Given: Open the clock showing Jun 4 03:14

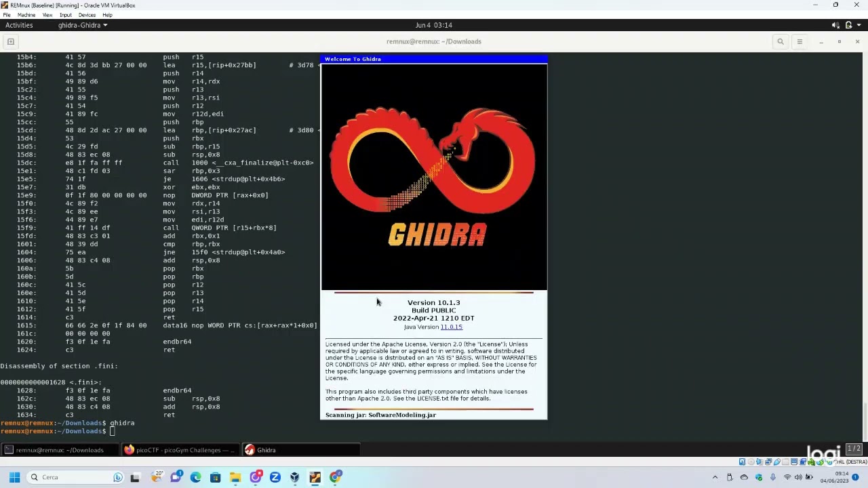Looking at the screenshot, I should [434, 25].
